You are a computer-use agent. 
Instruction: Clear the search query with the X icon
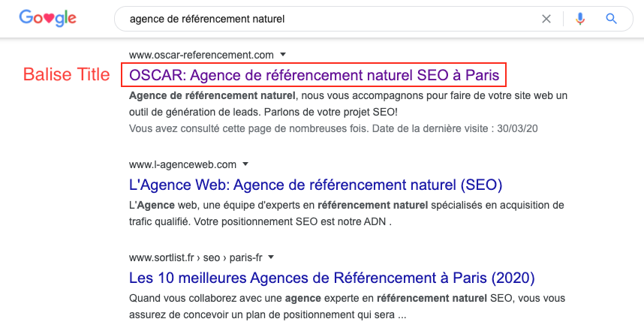click(x=546, y=19)
